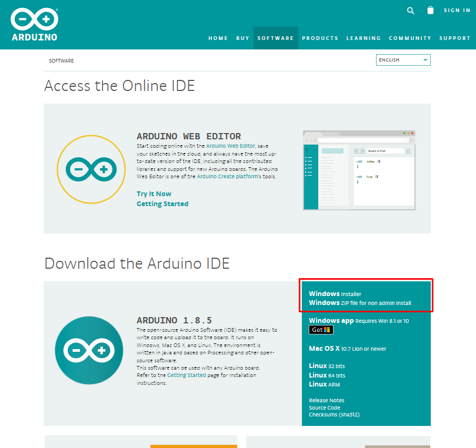The image size is (476, 448).
Task: Open the LEARNING menu item
Action: pos(363,38)
